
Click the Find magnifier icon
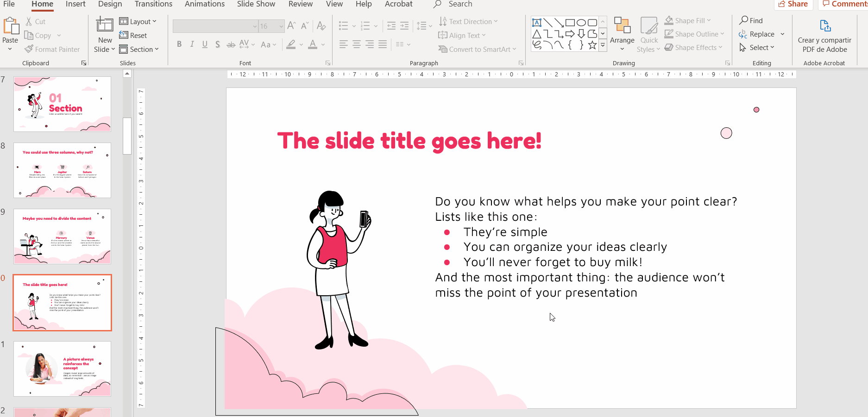pyautogui.click(x=743, y=20)
